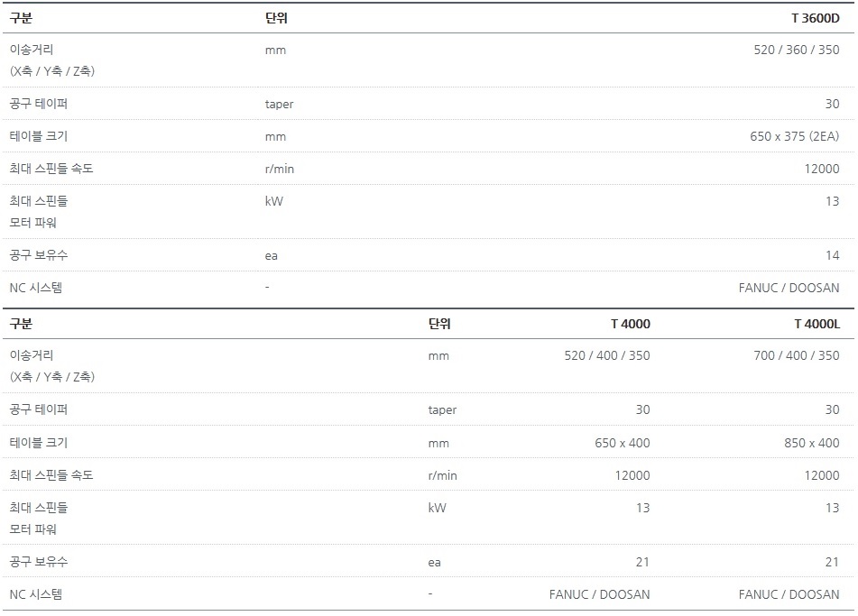Screen dimensions: 858x616
Task: Click the kW unit in the T 4000 table
Action: pos(437,508)
